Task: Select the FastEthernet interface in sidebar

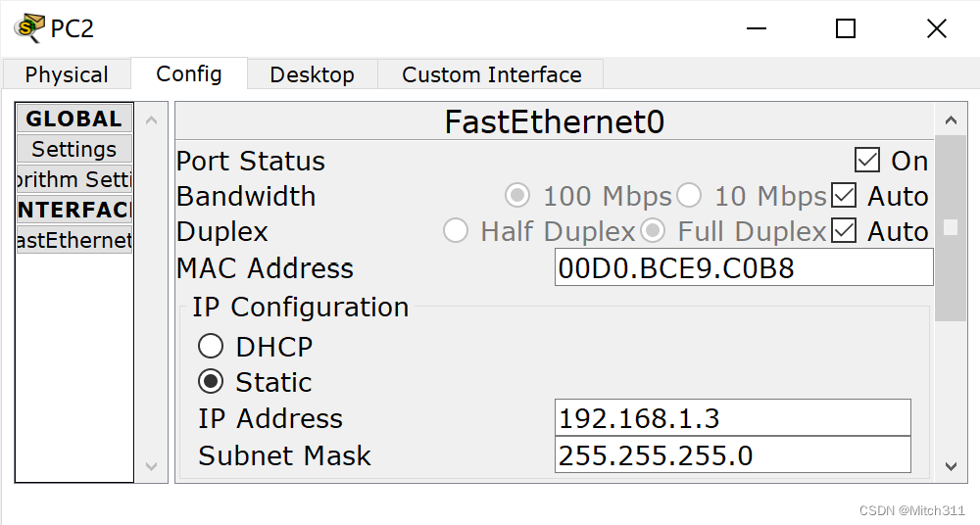Action: [74, 240]
